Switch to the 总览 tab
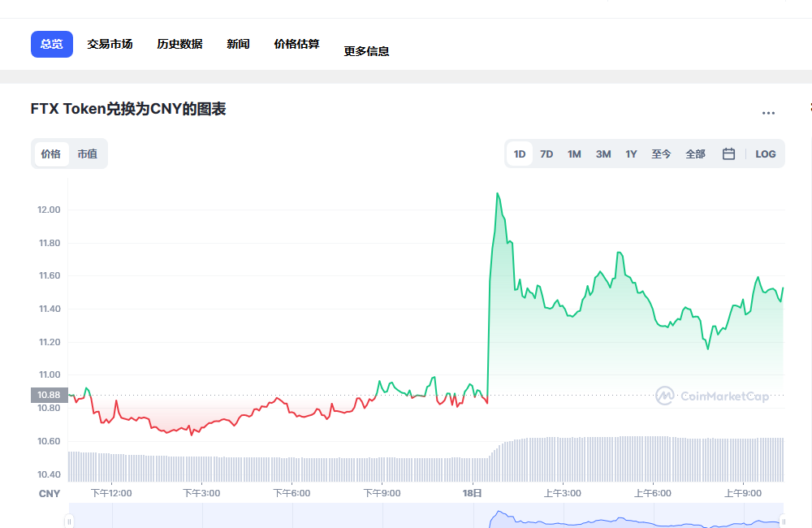 click(52, 44)
